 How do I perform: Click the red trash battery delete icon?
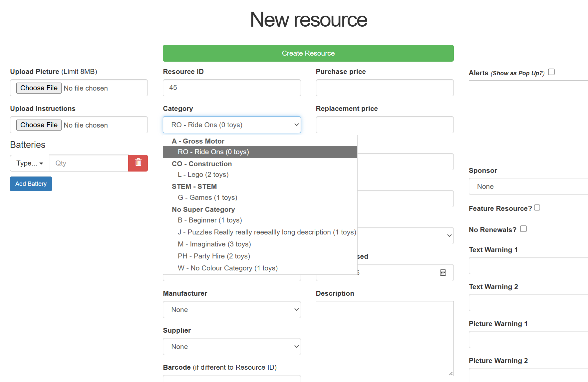138,163
